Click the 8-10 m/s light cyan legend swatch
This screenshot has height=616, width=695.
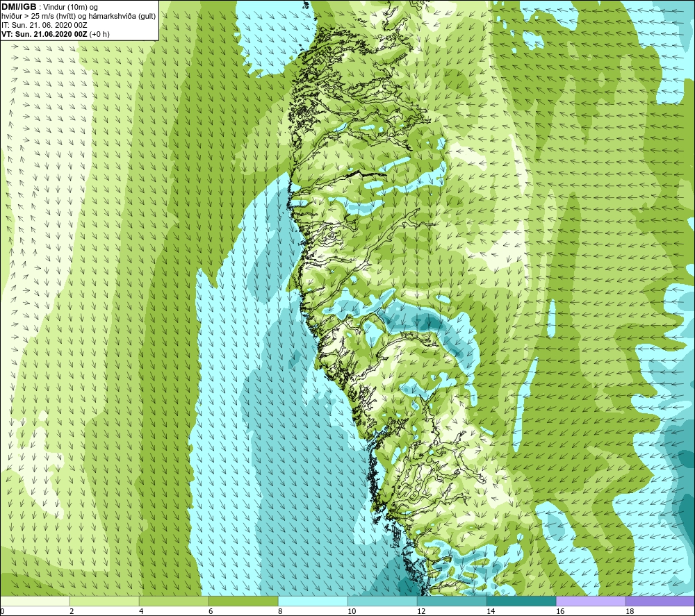(313, 601)
